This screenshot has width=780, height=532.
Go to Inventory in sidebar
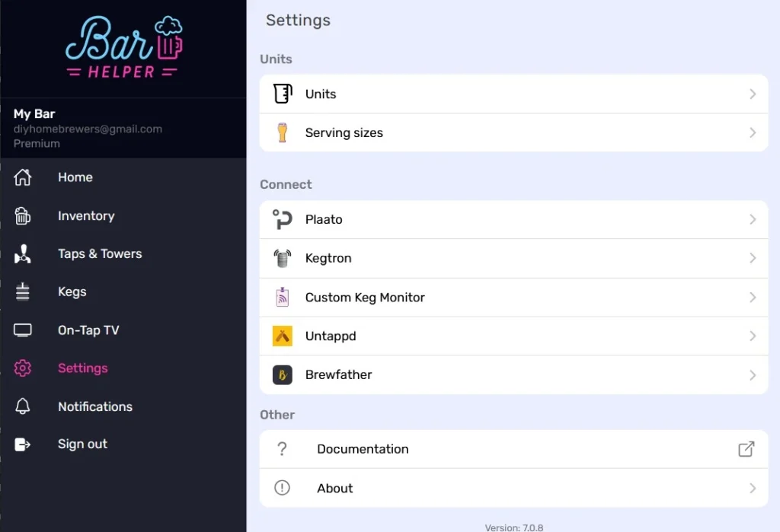pyautogui.click(x=86, y=216)
